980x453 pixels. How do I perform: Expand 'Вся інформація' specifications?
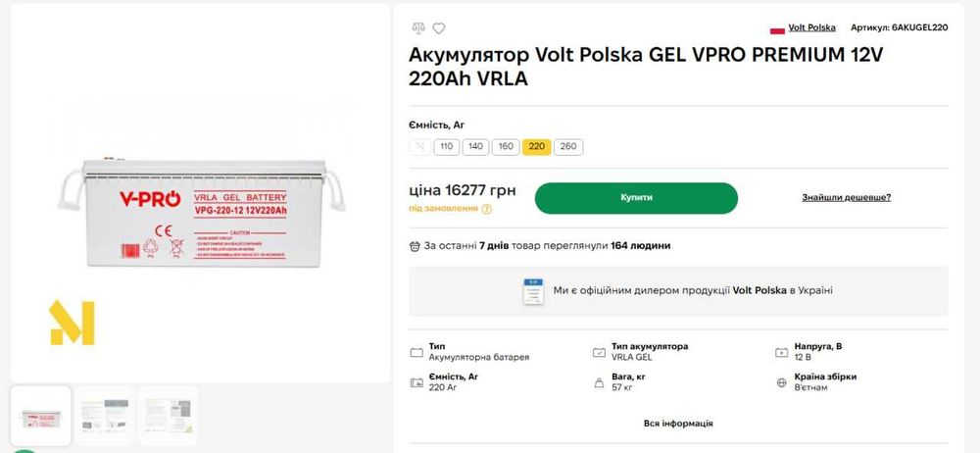[x=678, y=424]
